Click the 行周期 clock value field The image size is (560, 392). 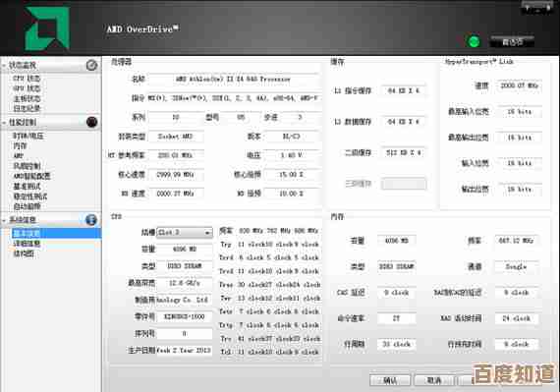click(396, 344)
